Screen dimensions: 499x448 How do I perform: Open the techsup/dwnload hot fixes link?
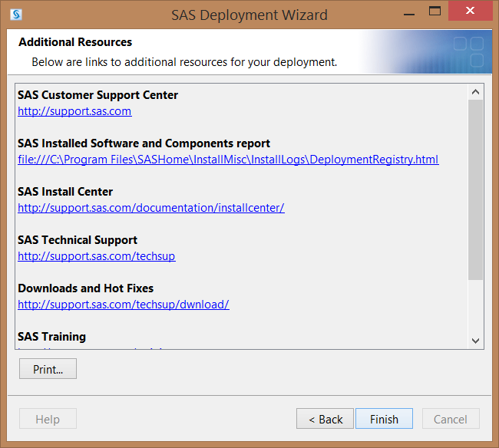tap(124, 305)
